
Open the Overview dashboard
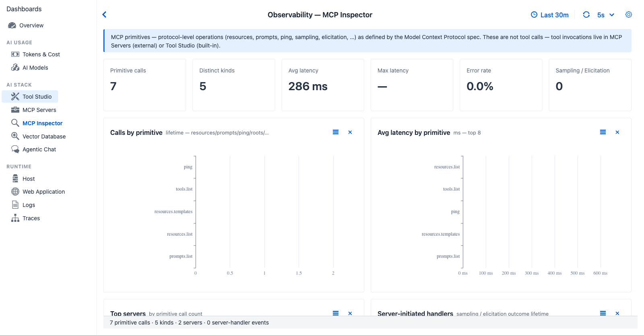coord(31,25)
